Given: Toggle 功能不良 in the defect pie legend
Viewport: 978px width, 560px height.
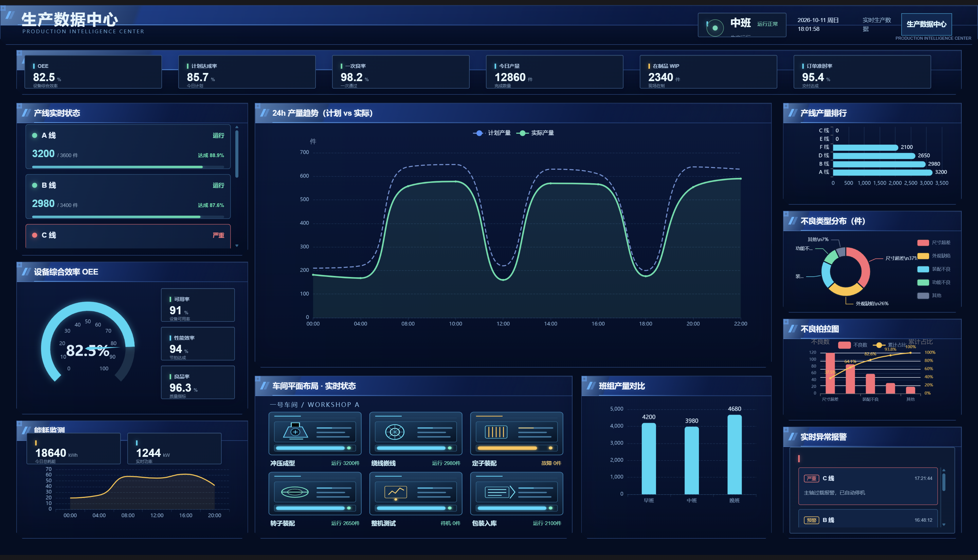Looking at the screenshot, I should pos(934,283).
